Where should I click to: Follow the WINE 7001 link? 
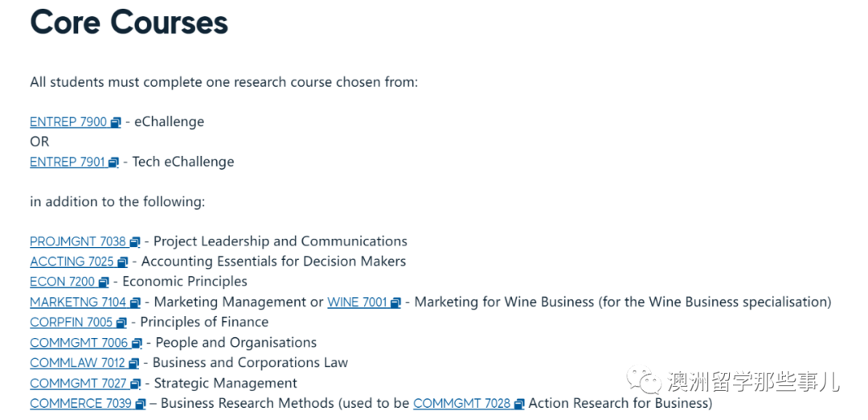point(357,303)
